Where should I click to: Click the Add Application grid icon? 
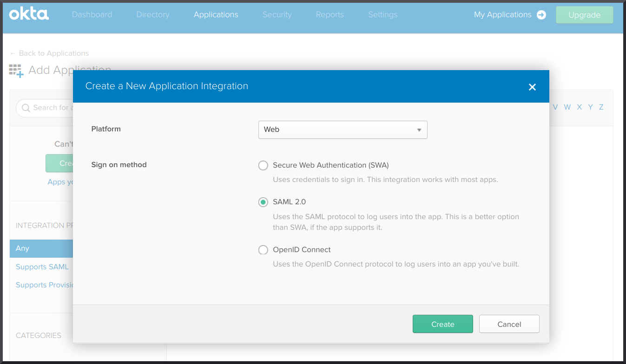tap(16, 71)
